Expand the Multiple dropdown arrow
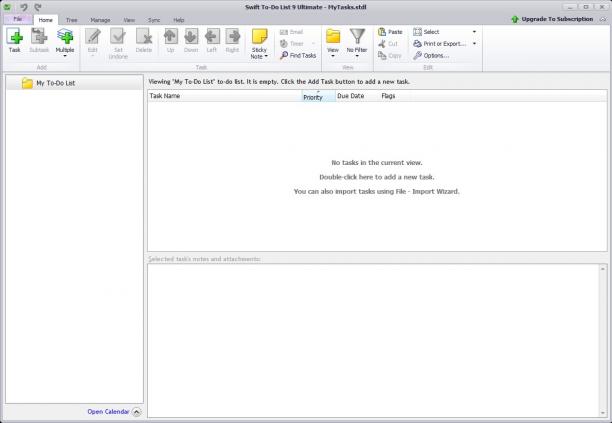Image resolution: width=612 pixels, height=423 pixels. click(x=65, y=56)
